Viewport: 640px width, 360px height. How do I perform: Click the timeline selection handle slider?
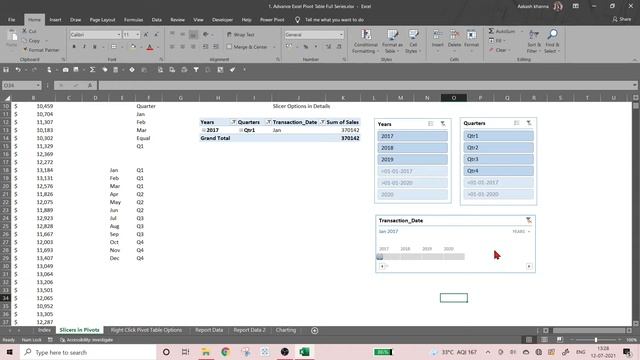[x=380, y=257]
